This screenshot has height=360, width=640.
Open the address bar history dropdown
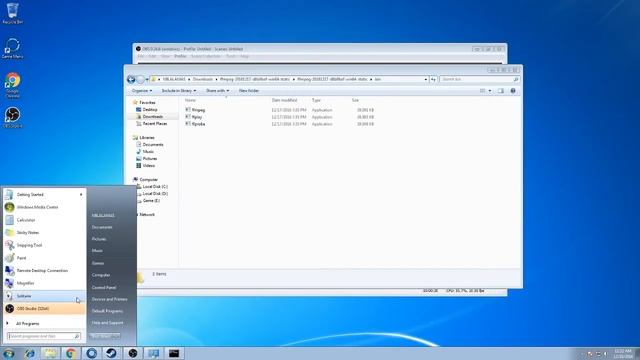(x=426, y=79)
